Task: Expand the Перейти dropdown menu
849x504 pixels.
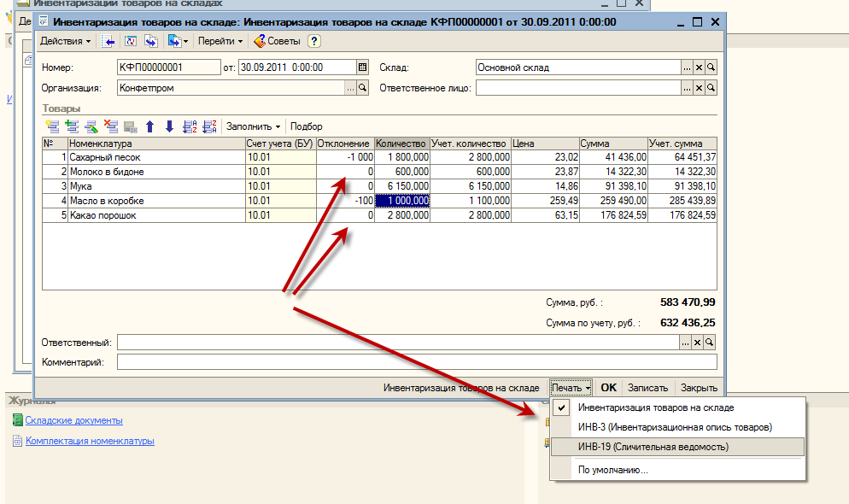Action: click(x=220, y=41)
